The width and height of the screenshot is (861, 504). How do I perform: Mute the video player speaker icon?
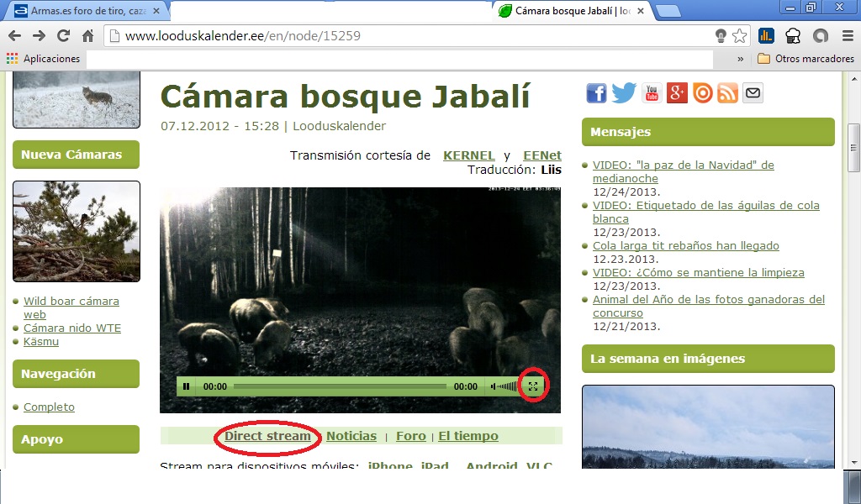(x=494, y=386)
